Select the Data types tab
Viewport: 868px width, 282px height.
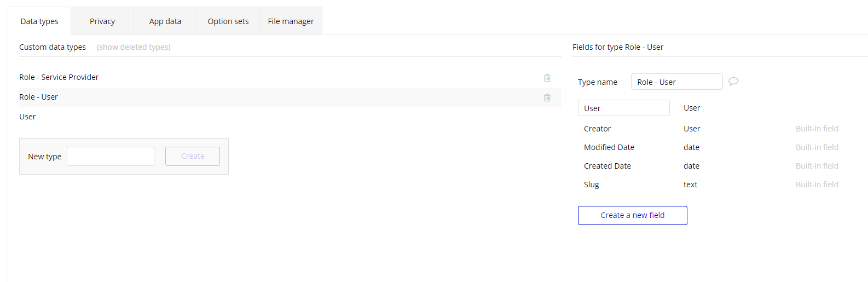click(39, 21)
